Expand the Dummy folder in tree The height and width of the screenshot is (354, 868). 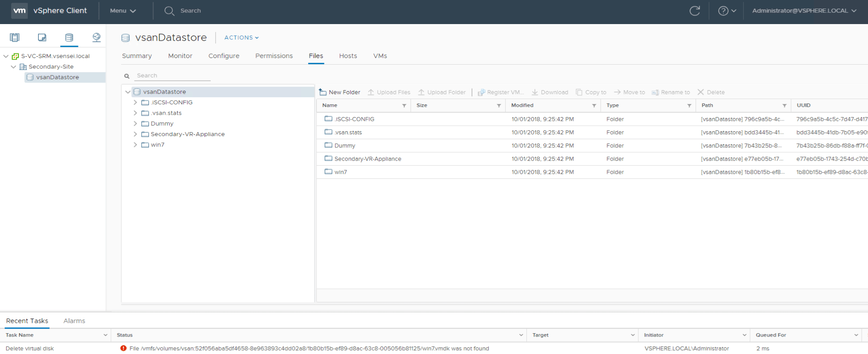[x=136, y=124]
